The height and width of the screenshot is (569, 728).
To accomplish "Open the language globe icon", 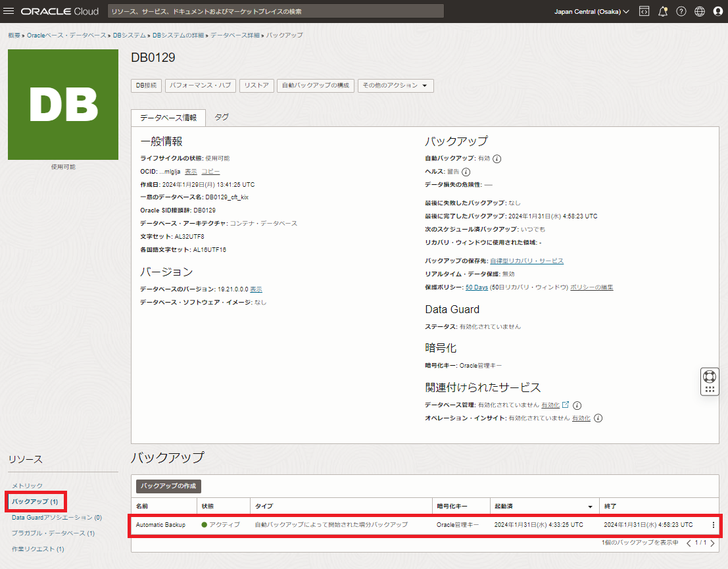I will pos(699,11).
